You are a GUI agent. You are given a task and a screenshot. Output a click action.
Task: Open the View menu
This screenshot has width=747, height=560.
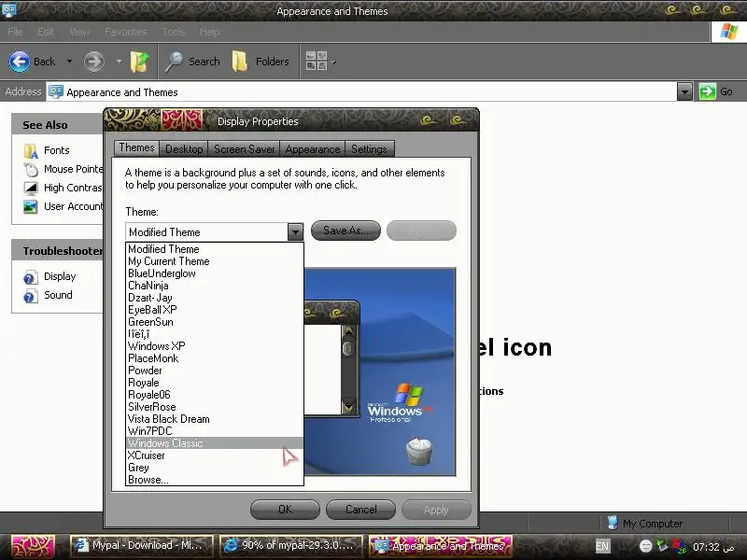[79, 32]
